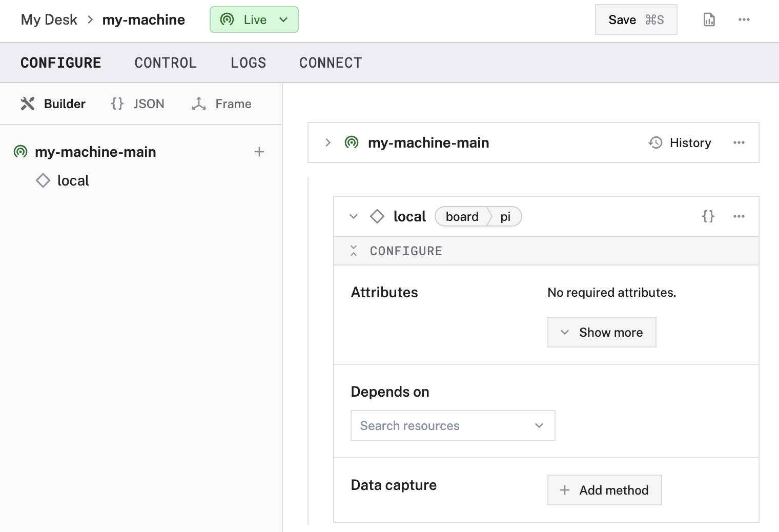Expand attributes with Show more
Viewport: 779px width, 532px height.
602,332
